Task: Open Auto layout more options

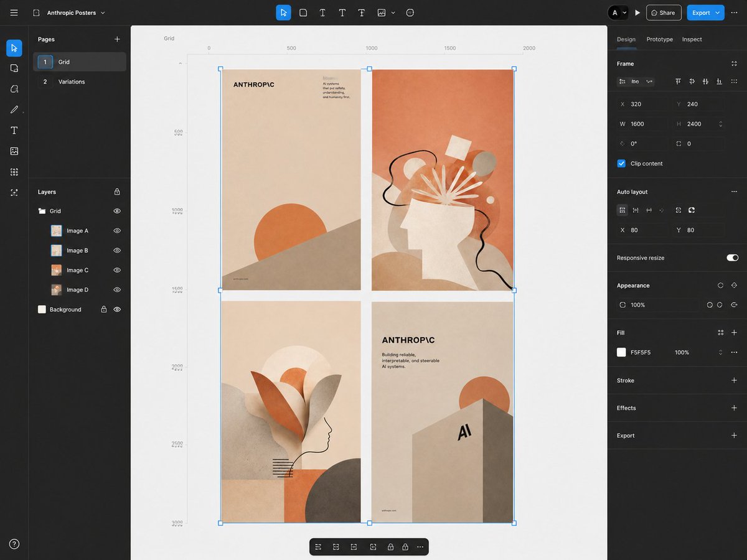Action: pyautogui.click(x=735, y=192)
